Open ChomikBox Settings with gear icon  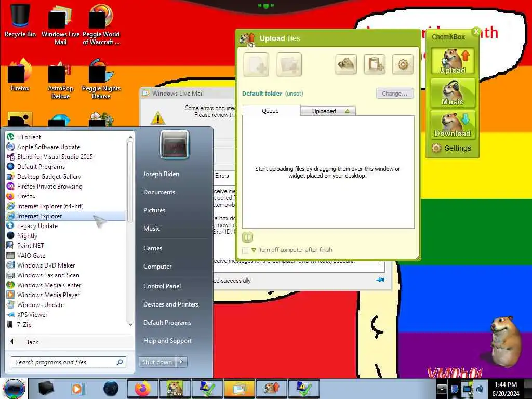[451, 148]
